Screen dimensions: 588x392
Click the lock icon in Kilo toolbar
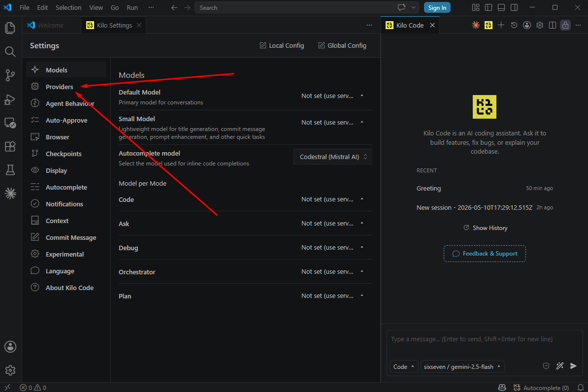coord(565,25)
